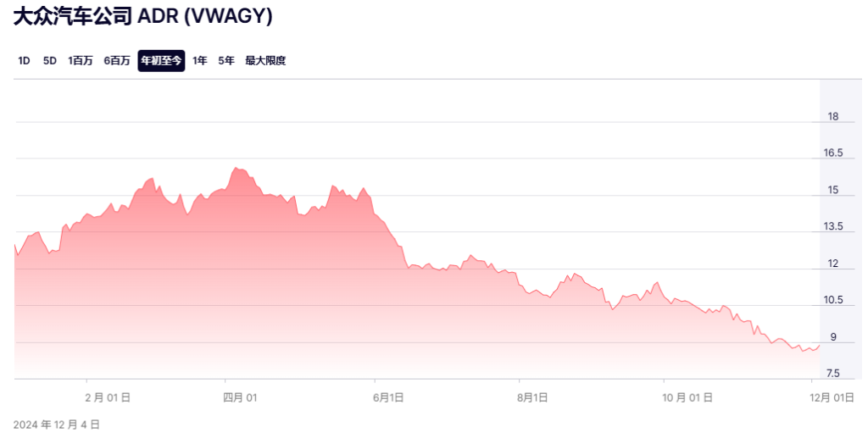Screen dimensions: 868x433
Task: Click the 6月1日 x-axis label
Action: tap(389, 397)
